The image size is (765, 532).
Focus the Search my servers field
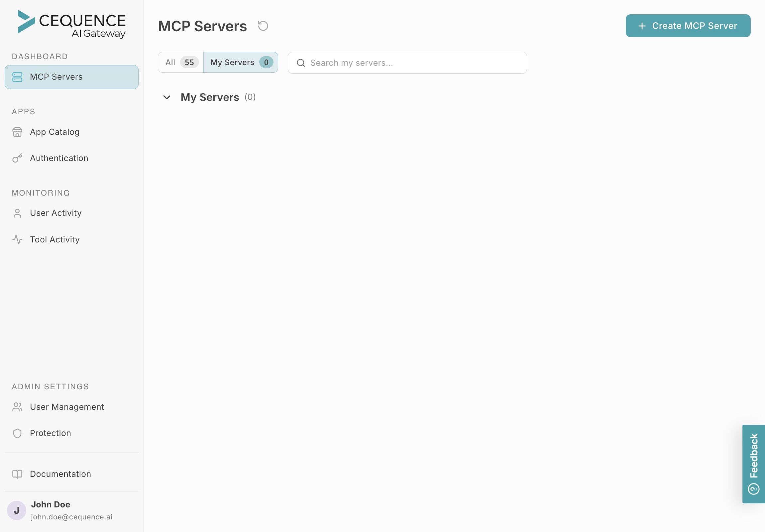[413, 63]
